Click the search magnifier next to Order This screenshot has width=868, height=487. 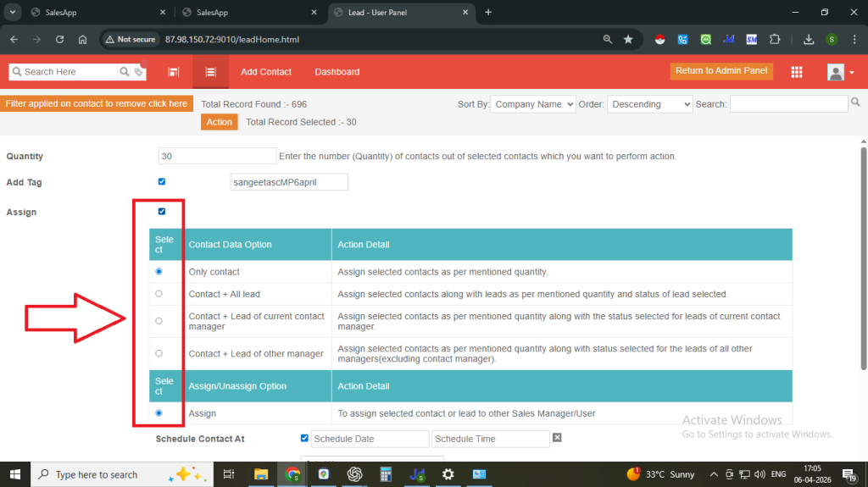point(855,102)
